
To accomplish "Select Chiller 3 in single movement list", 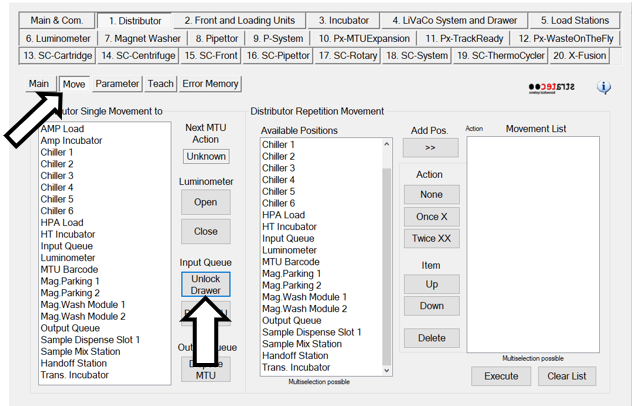I will click(x=57, y=176).
